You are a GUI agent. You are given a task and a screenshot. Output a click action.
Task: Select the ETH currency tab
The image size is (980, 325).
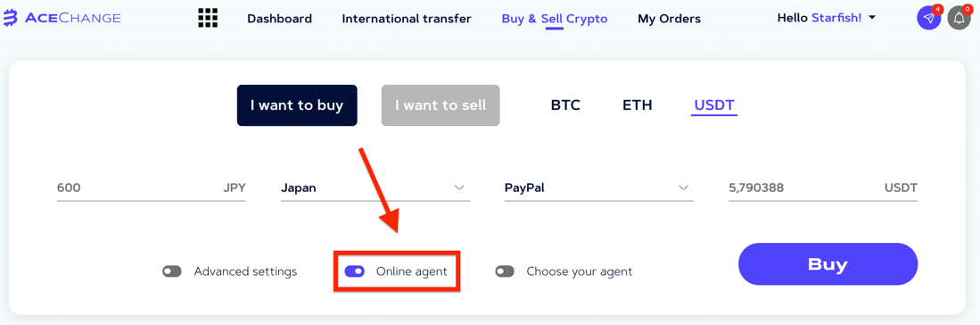coord(638,105)
